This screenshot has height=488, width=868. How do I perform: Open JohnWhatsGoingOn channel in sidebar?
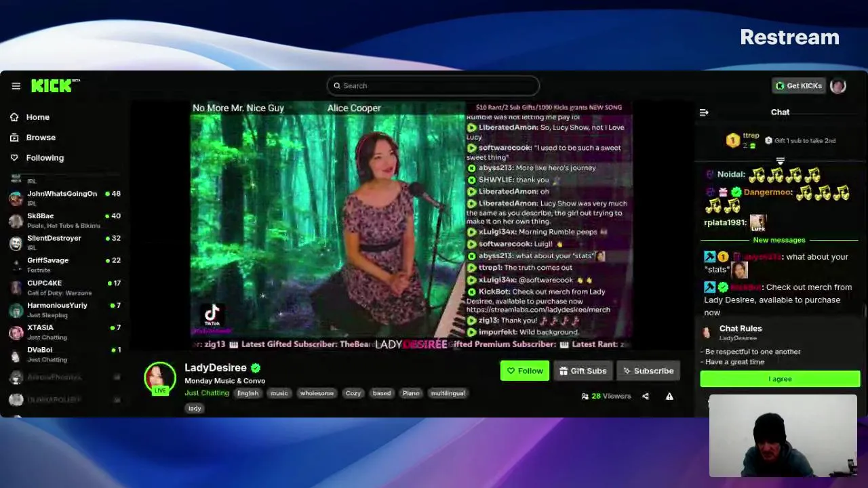click(64, 198)
